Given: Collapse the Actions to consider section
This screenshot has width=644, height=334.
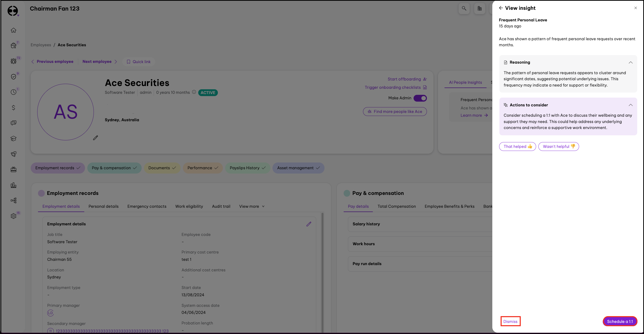Looking at the screenshot, I should point(631,105).
